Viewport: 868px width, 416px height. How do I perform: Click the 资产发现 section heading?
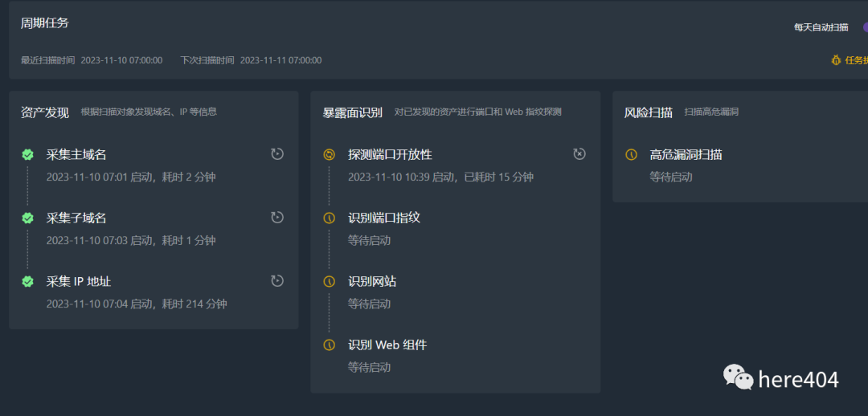point(45,112)
